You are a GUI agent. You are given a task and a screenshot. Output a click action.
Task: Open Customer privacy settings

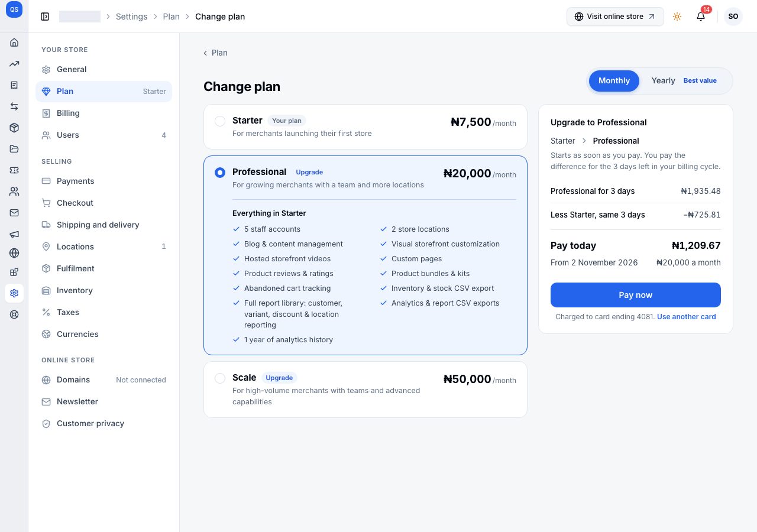point(103,423)
